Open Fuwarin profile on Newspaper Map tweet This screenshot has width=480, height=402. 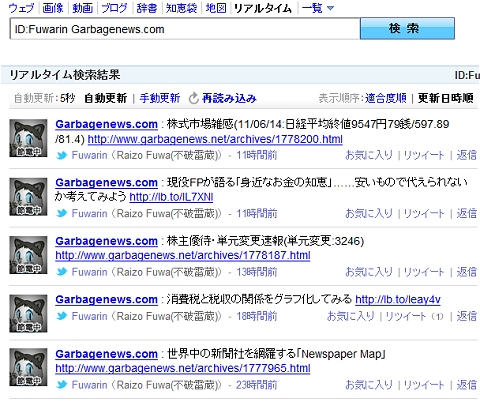click(x=89, y=385)
